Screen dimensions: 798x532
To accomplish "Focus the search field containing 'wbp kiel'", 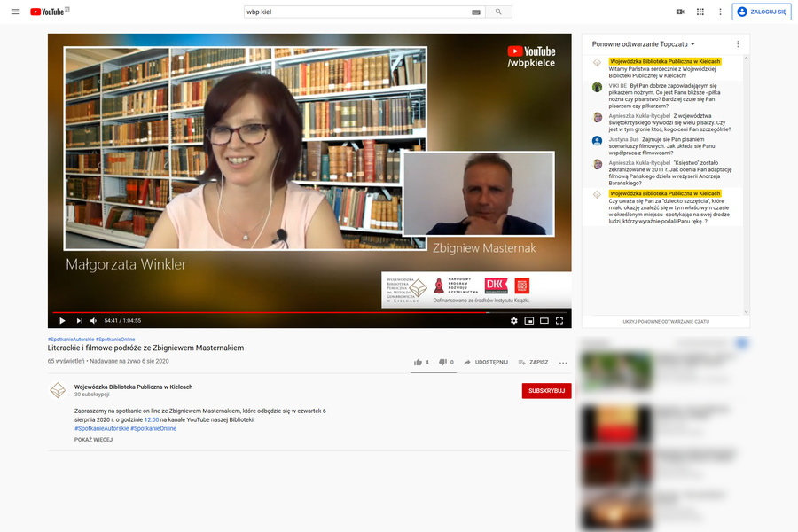I will pyautogui.click(x=358, y=12).
